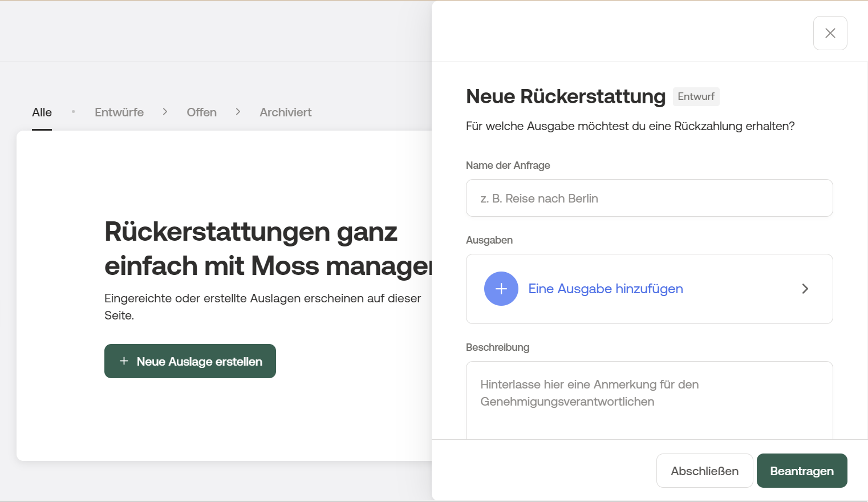The width and height of the screenshot is (868, 502).
Task: Click the text 'Eingereichte oder erstellte Auslagen erscheinen auf dieser Seite.'
Action: tap(263, 307)
